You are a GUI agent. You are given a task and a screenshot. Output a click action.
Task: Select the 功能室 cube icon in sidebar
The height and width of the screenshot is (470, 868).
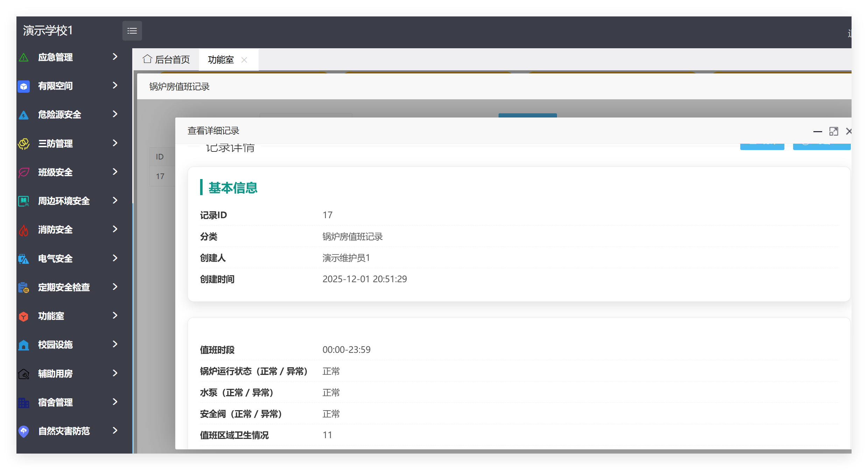(23, 316)
